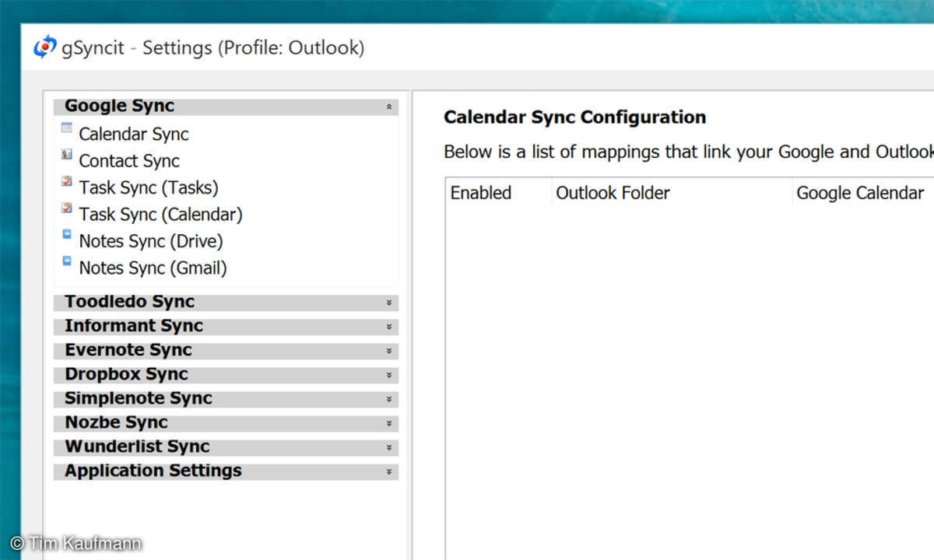
Task: Click the Google Sync header label
Action: pyautogui.click(x=119, y=107)
